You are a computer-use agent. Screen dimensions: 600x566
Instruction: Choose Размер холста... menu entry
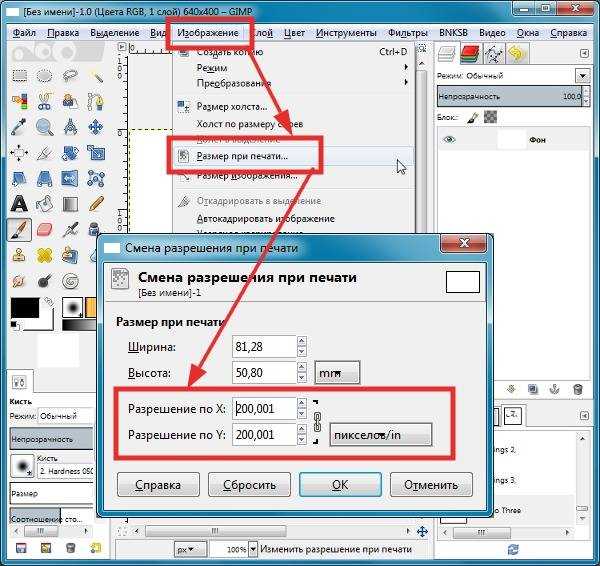294,106
